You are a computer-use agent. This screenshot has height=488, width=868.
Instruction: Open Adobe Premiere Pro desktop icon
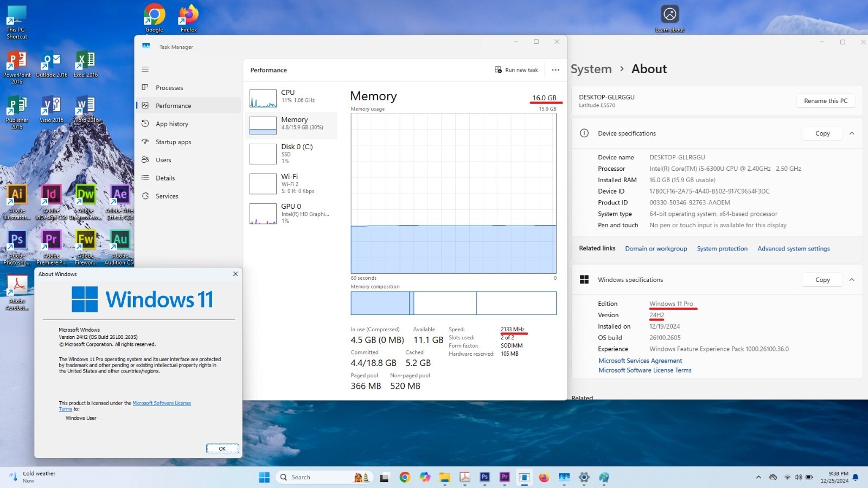(52, 247)
